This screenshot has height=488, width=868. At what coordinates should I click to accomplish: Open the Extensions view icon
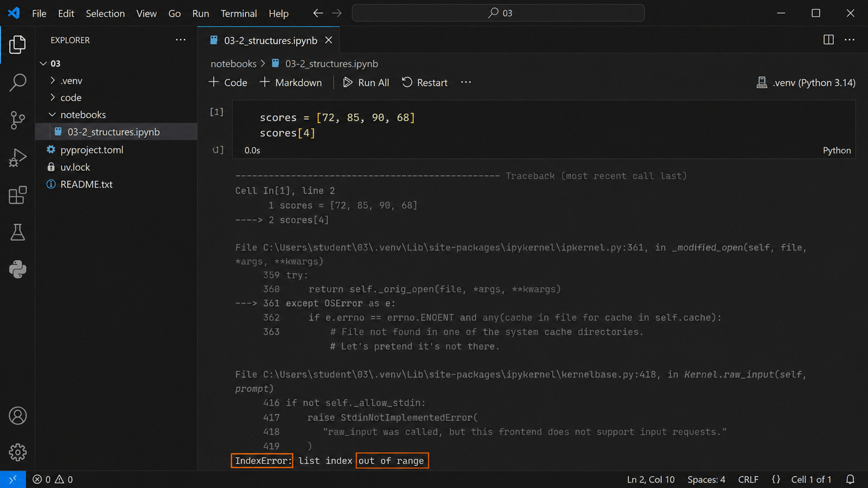click(x=17, y=195)
